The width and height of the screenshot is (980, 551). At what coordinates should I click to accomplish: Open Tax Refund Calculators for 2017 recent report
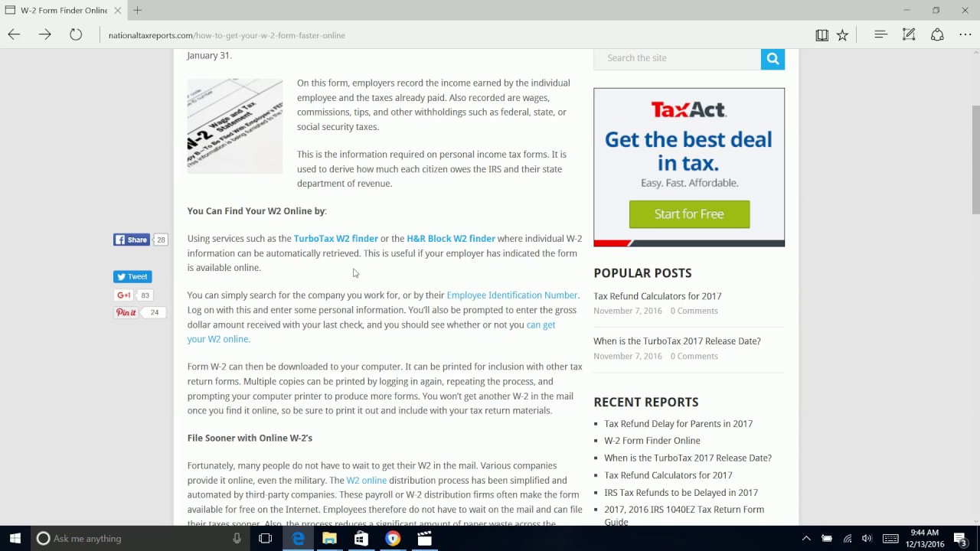(668, 475)
